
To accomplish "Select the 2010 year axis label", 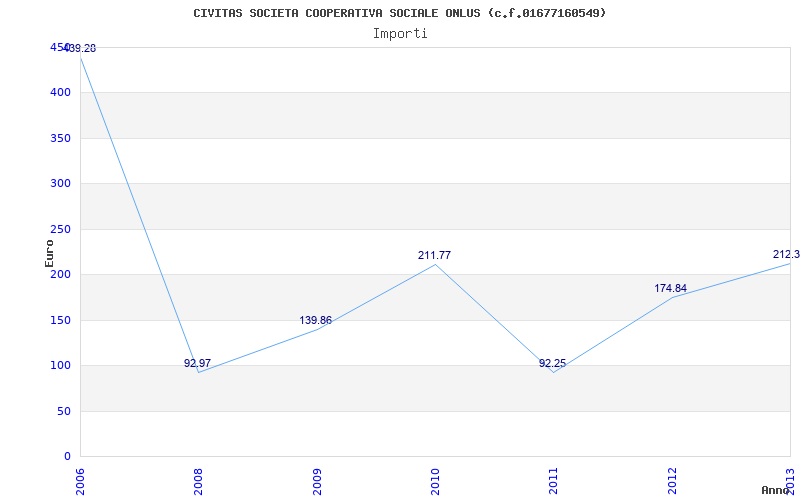I will (435, 481).
